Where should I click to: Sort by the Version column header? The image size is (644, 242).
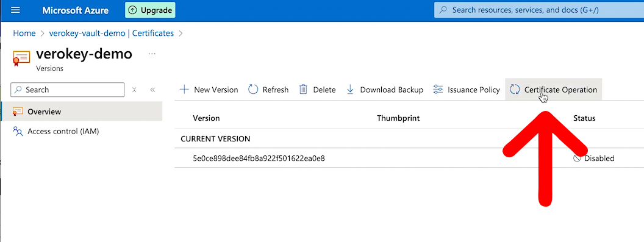(x=206, y=118)
